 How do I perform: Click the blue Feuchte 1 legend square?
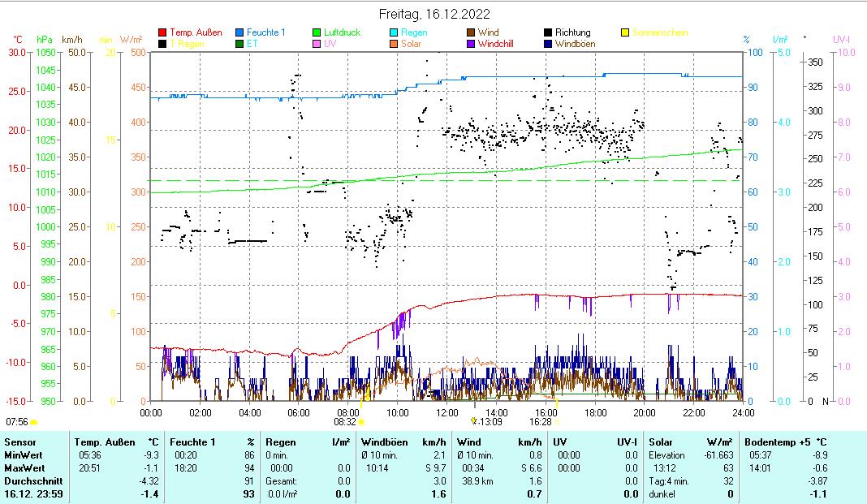(240, 33)
